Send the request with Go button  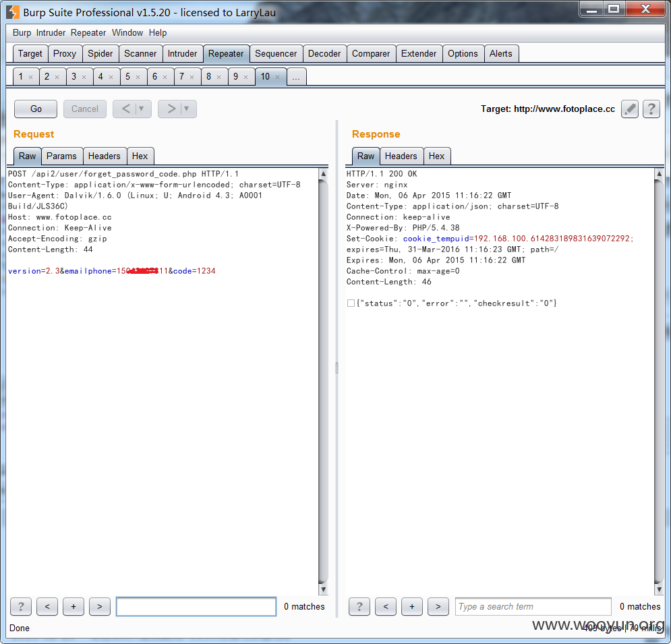[36, 109]
